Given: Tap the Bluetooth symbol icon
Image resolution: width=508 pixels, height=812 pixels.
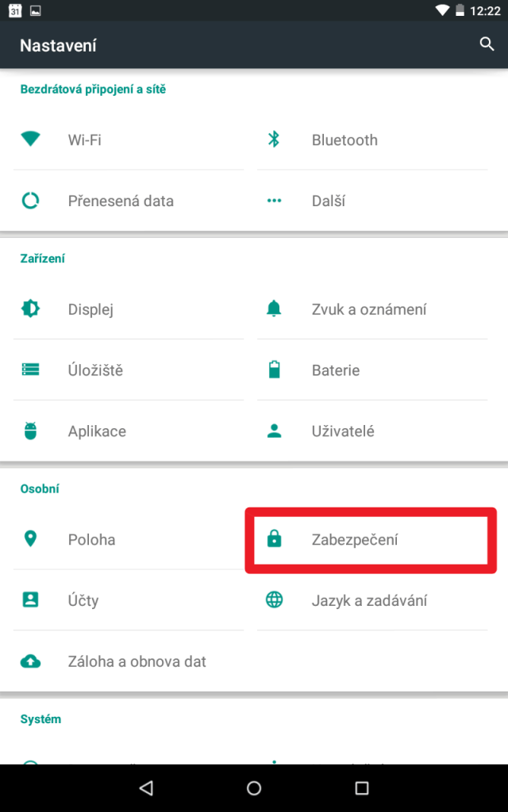Looking at the screenshot, I should tap(274, 140).
